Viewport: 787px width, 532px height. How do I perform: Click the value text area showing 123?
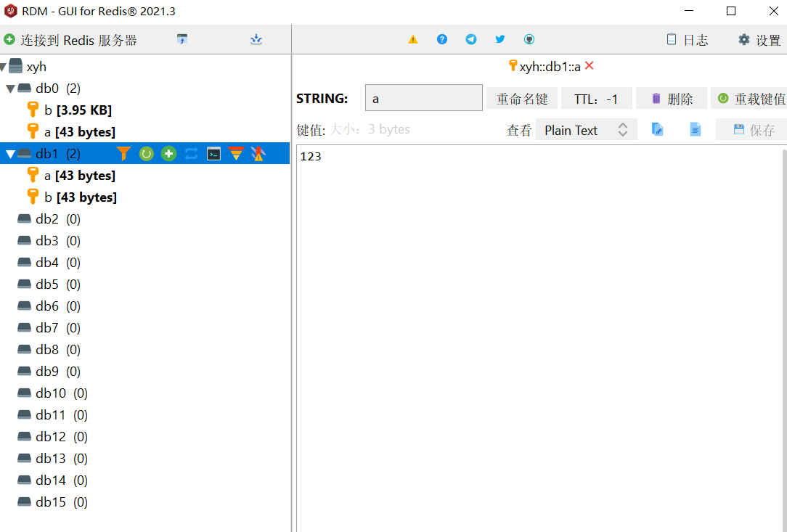(x=539, y=339)
